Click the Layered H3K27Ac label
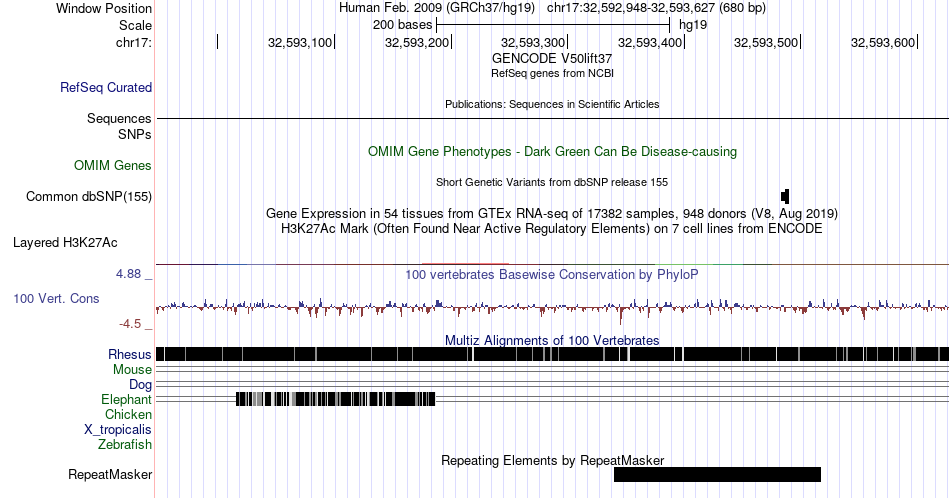Screen dimensions: 950x498 pyautogui.click(x=65, y=242)
